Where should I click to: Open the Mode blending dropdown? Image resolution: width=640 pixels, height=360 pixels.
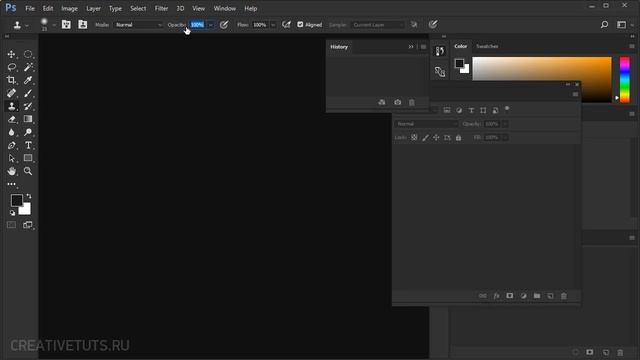coord(138,25)
